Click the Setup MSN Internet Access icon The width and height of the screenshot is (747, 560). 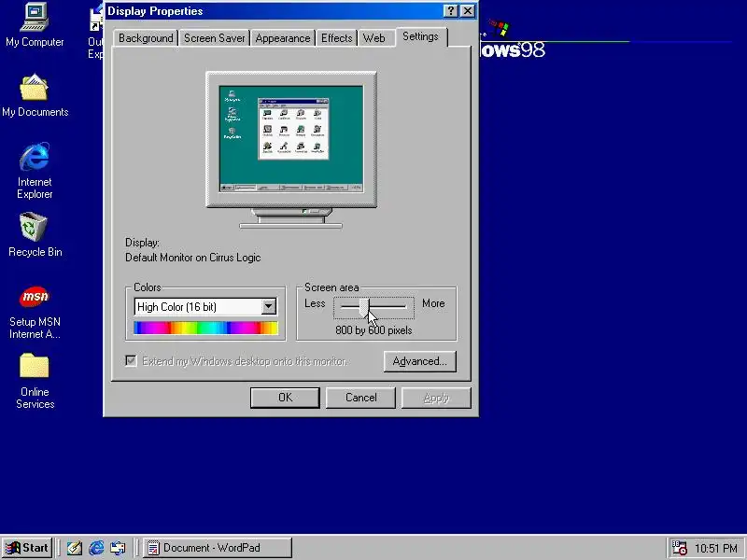pyautogui.click(x=35, y=313)
